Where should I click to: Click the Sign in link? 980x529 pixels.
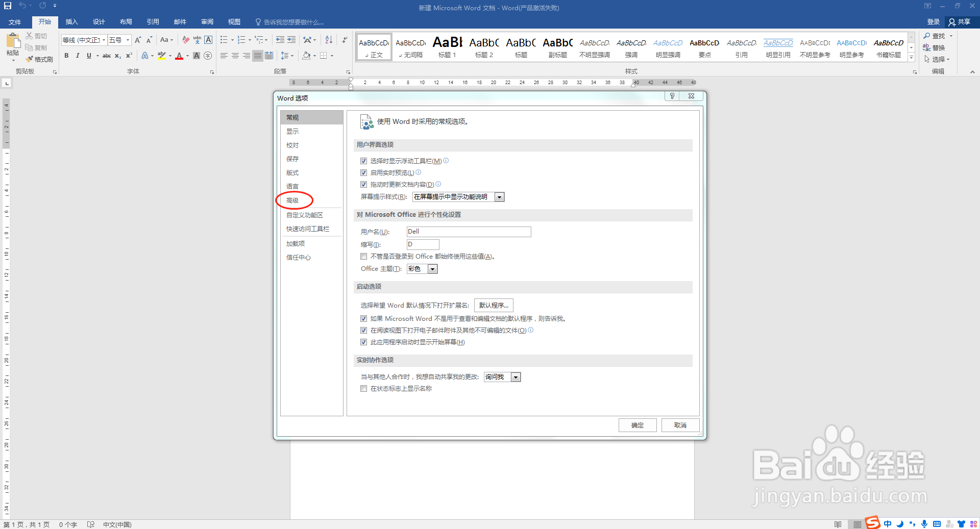pos(933,22)
